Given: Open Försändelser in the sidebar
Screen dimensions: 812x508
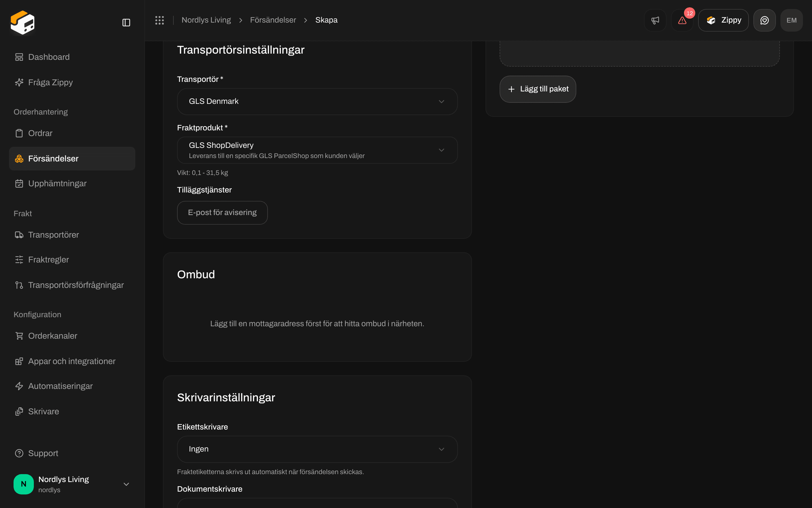Looking at the screenshot, I should pos(72,159).
